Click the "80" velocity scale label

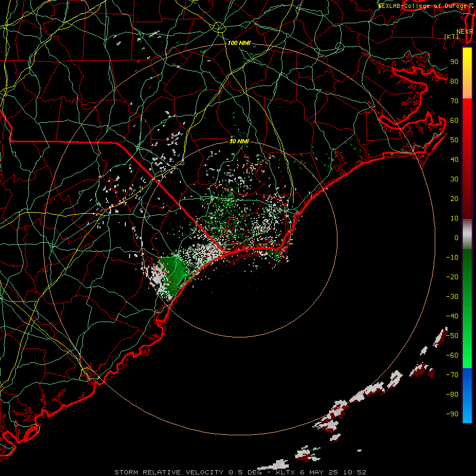(x=454, y=81)
